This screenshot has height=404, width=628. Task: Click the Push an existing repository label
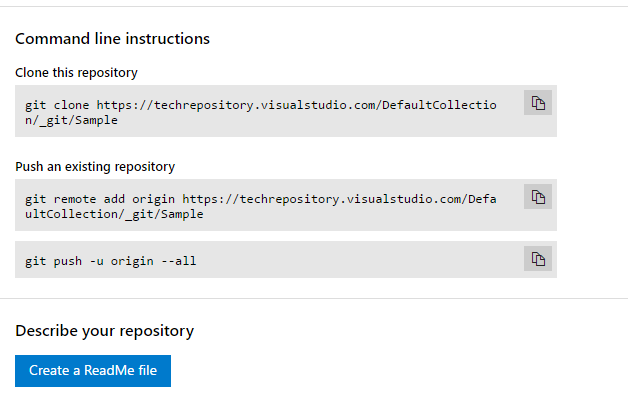pos(95,167)
